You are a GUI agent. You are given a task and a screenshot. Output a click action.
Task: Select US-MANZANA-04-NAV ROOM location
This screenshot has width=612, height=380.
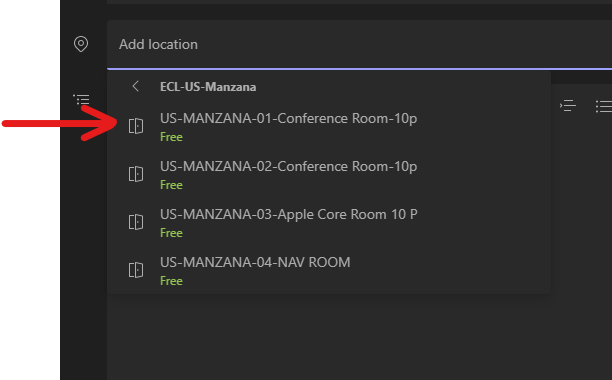329,271
